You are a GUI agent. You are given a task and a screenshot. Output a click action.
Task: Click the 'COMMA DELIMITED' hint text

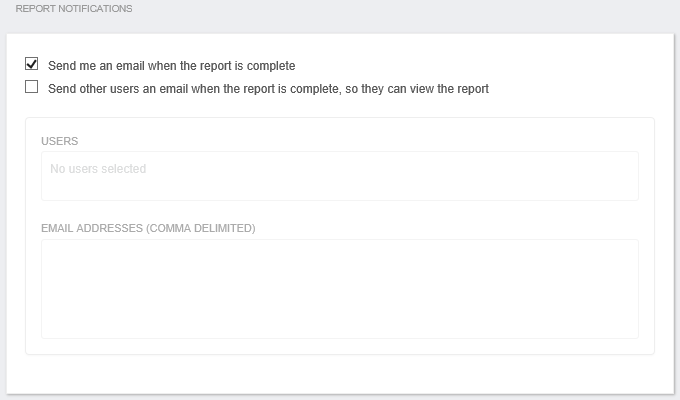point(200,228)
